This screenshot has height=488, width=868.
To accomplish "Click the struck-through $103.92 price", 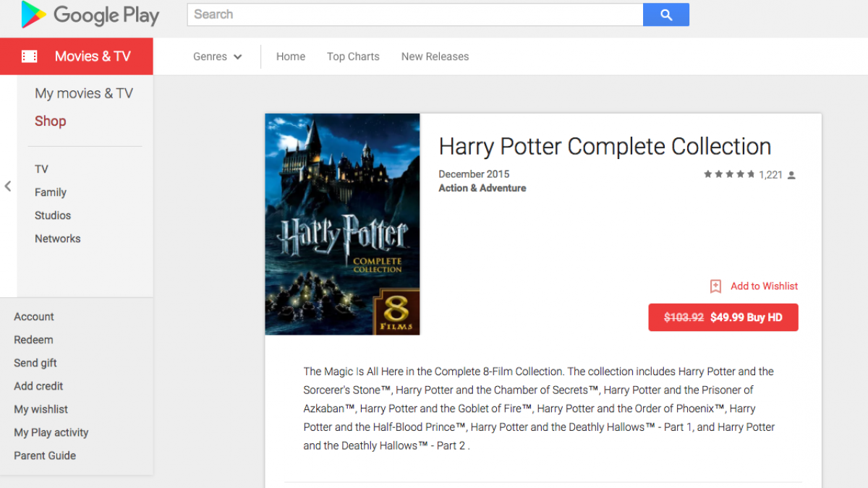I will [684, 317].
